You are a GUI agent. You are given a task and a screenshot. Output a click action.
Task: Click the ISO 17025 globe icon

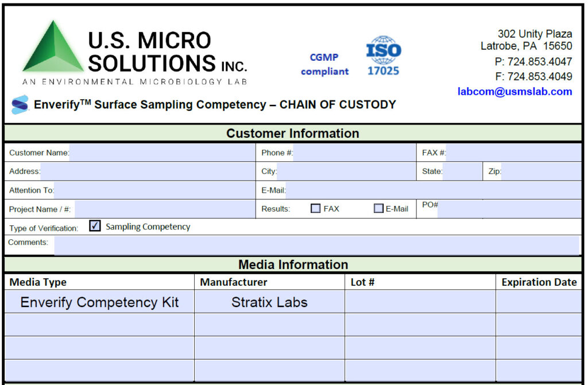point(383,49)
